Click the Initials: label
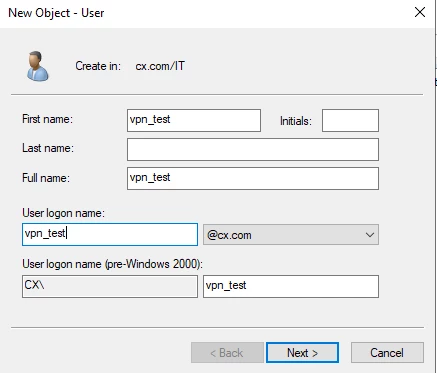The image size is (437, 373). pos(296,121)
